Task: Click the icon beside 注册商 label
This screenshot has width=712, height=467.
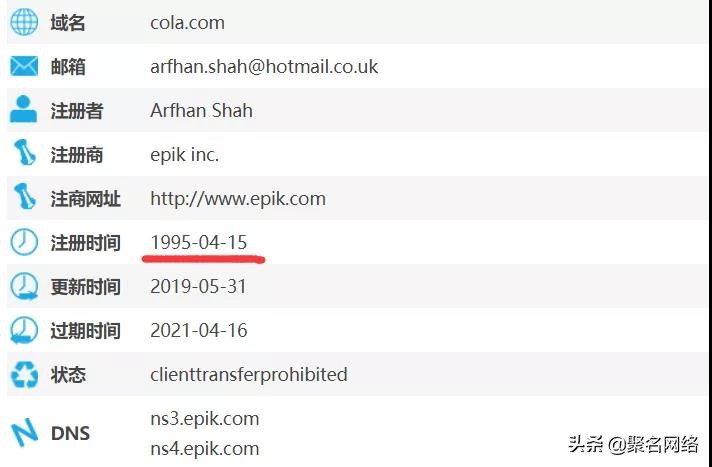Action: tap(25, 153)
